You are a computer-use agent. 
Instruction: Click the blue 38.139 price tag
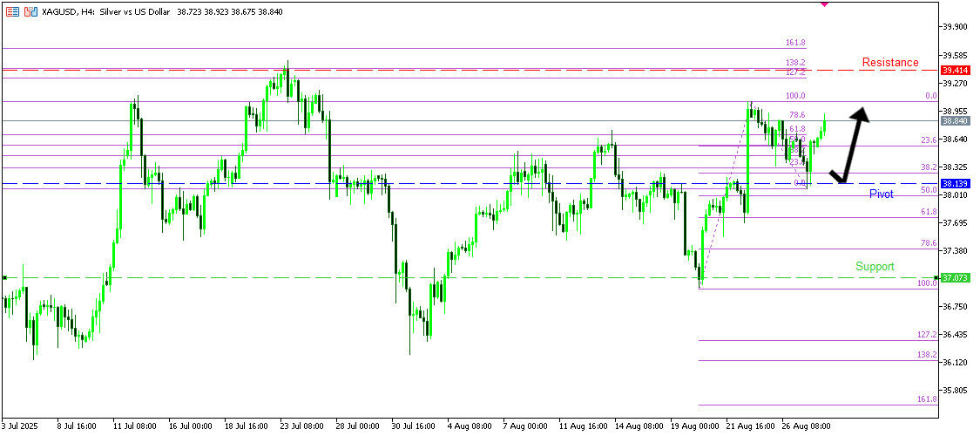[x=955, y=184]
